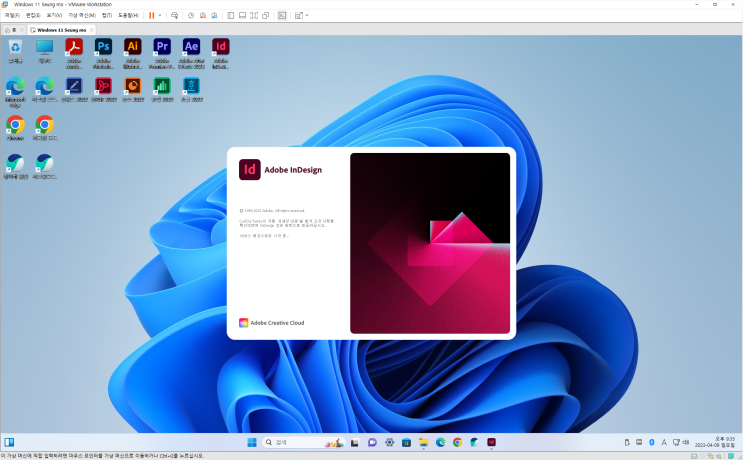
Task: Switch to Unity mode via VMware toolbar
Action: point(266,16)
